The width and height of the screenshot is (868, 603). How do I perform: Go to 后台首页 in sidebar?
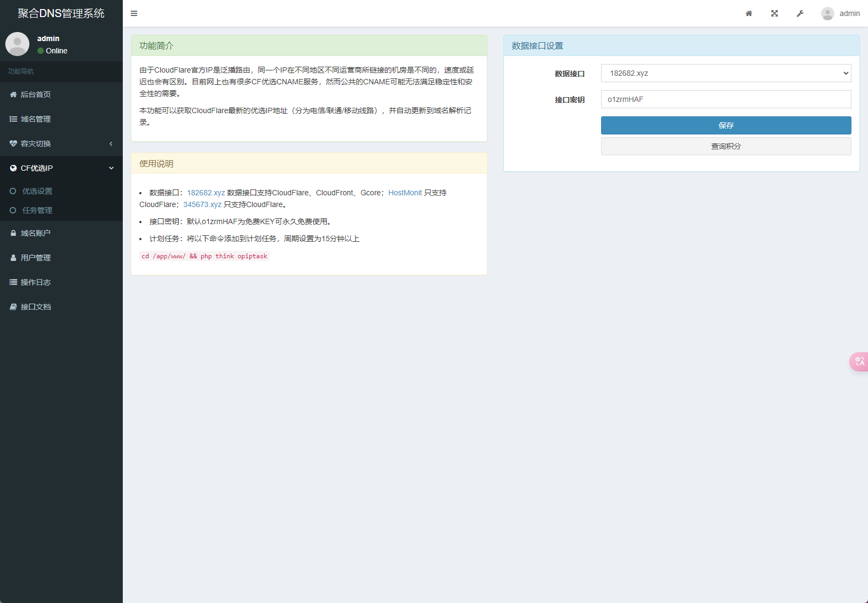pyautogui.click(x=61, y=94)
